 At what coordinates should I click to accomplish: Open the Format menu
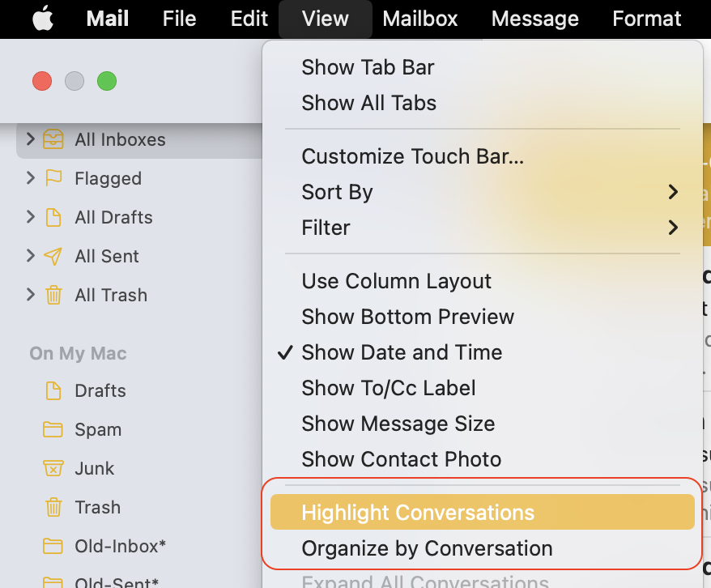646,19
